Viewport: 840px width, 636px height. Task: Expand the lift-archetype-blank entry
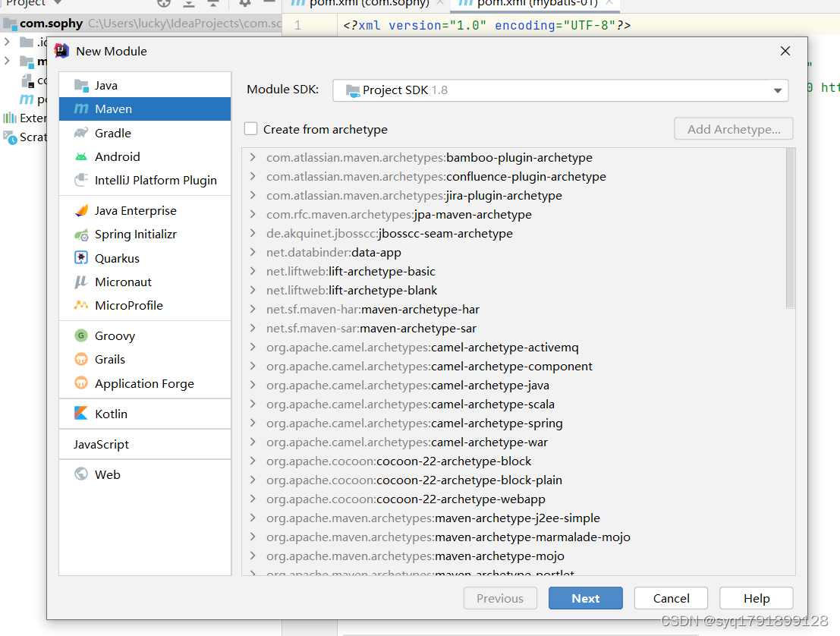coord(253,291)
